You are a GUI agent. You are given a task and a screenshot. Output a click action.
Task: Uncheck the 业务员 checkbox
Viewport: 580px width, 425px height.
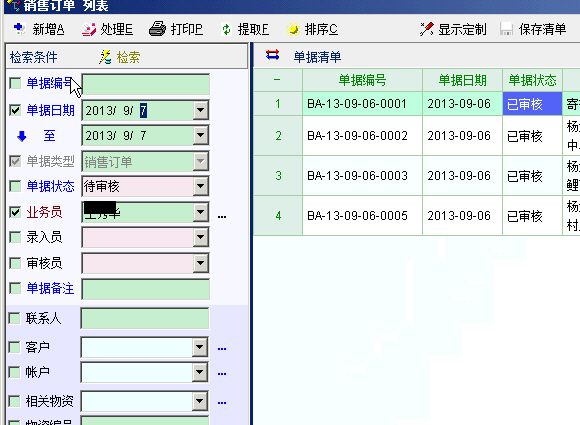15,212
